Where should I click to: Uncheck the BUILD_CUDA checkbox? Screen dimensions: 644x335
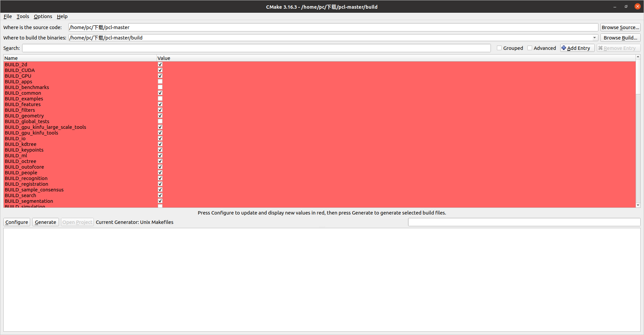[160, 70]
